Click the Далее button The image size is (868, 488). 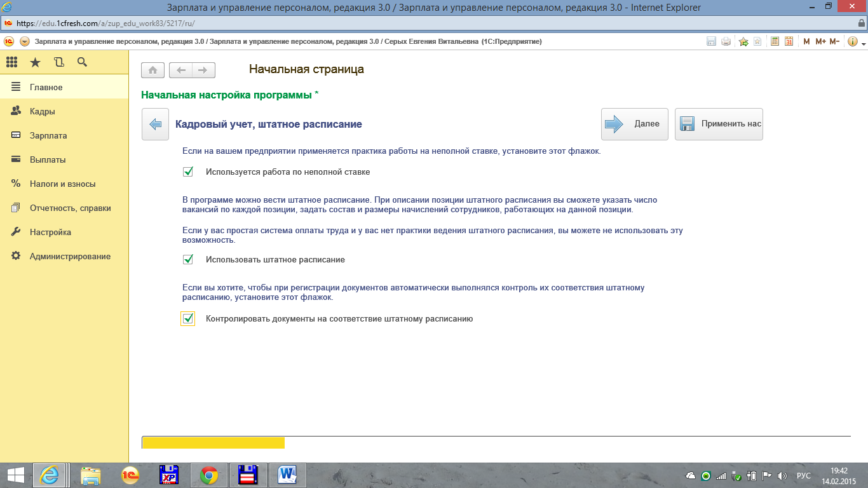coord(634,124)
